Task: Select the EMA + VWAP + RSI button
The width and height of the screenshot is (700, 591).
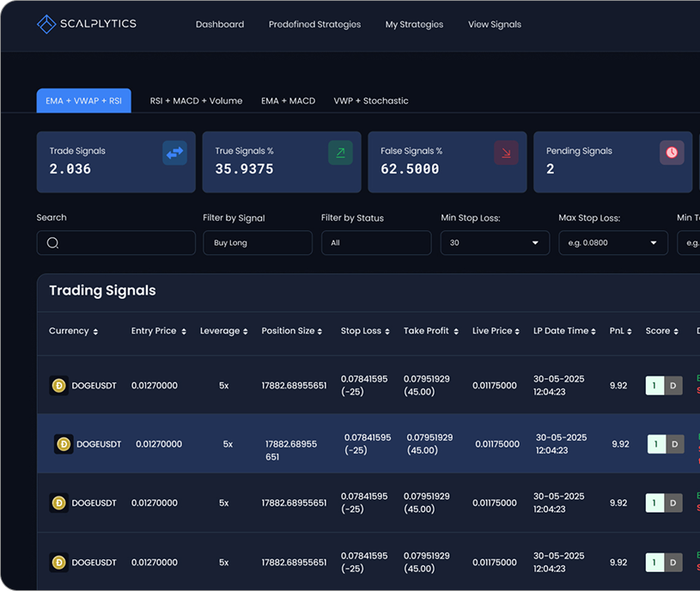Action: click(83, 101)
